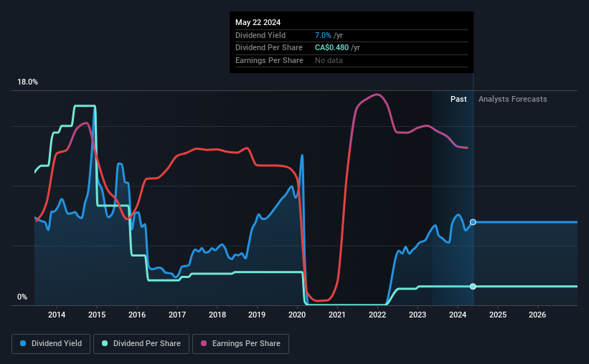Click the pink Earnings Per Share legend dot
Viewport: 589px width, 364px height.
[204, 343]
